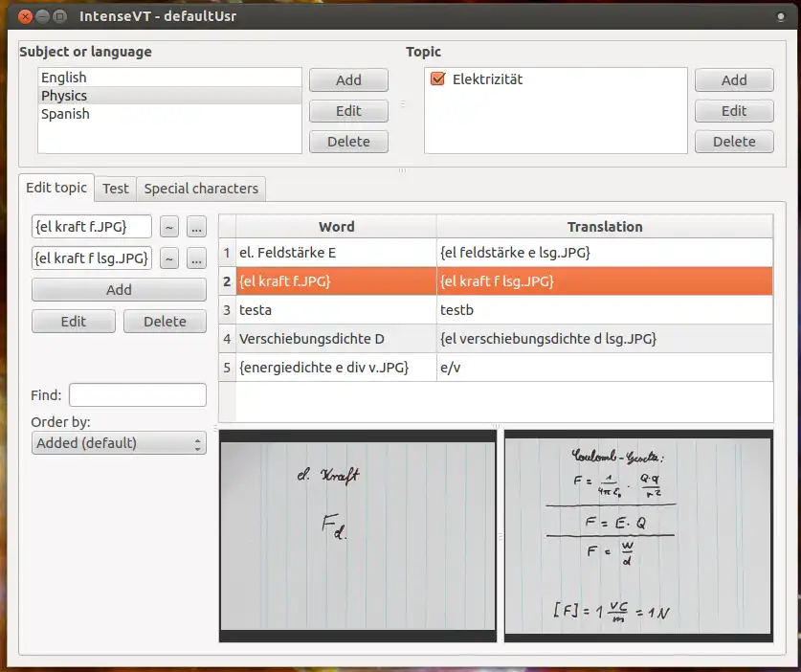The image size is (801, 672).
Task: Click row header number 1
Action: click(228, 253)
